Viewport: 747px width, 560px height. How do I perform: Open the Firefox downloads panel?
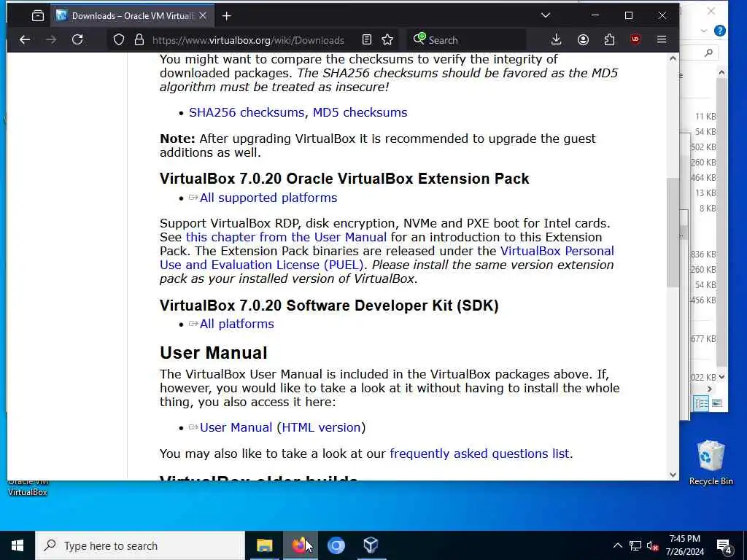556,40
